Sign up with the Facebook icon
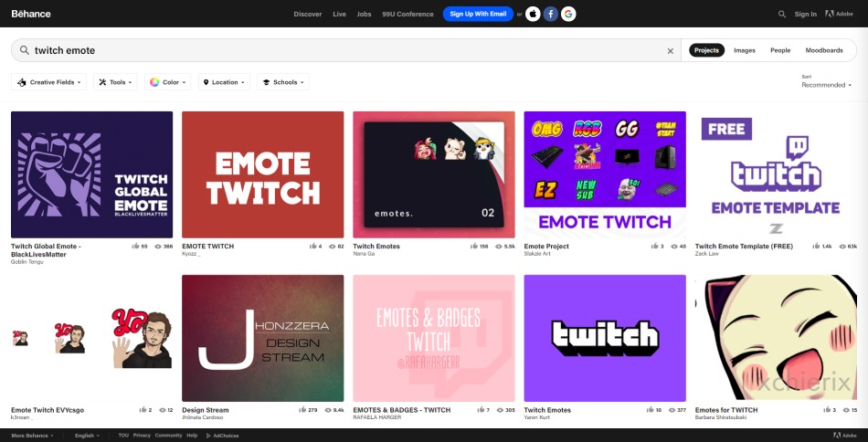 pos(550,14)
